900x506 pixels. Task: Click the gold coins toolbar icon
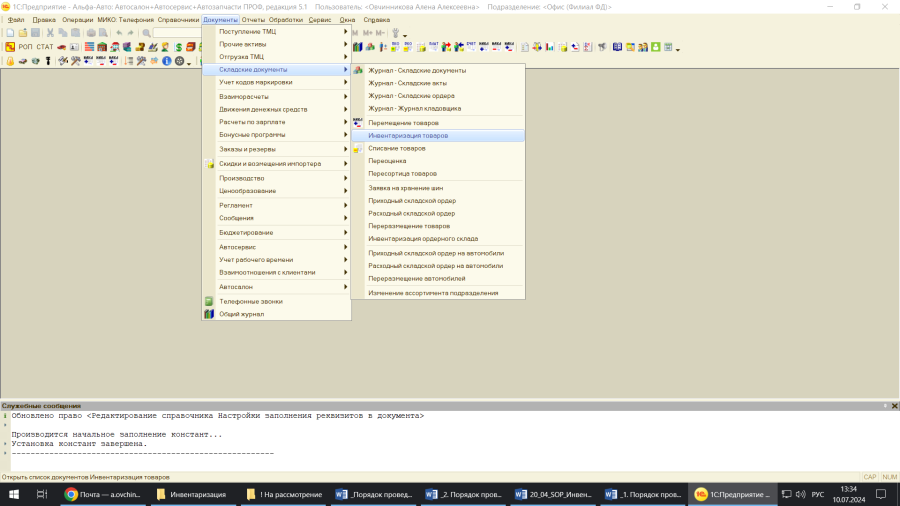[x=140, y=47]
